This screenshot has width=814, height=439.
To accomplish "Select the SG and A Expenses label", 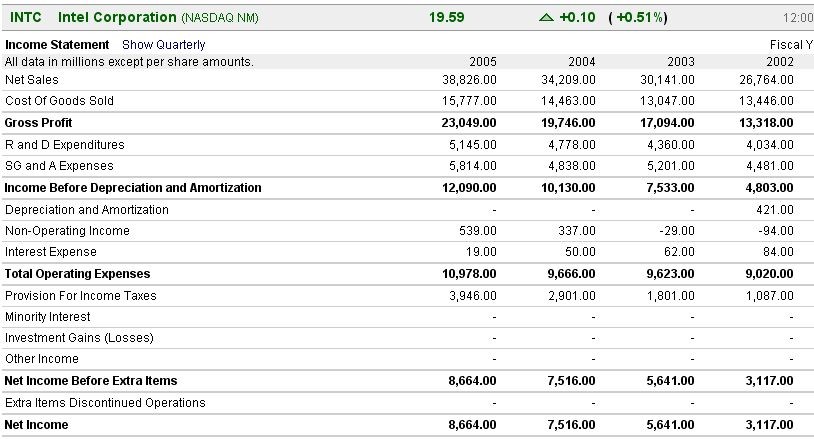I will [x=59, y=166].
